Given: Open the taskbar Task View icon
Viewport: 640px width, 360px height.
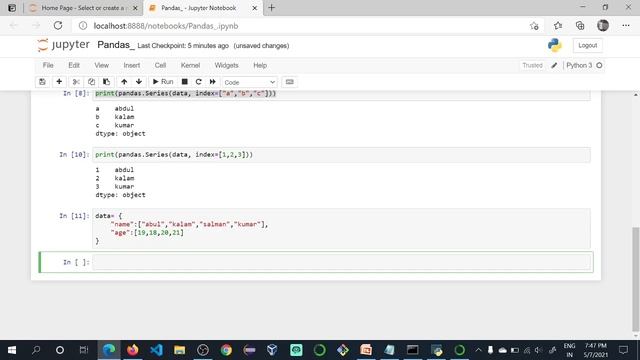Looking at the screenshot, I should click(84, 350).
